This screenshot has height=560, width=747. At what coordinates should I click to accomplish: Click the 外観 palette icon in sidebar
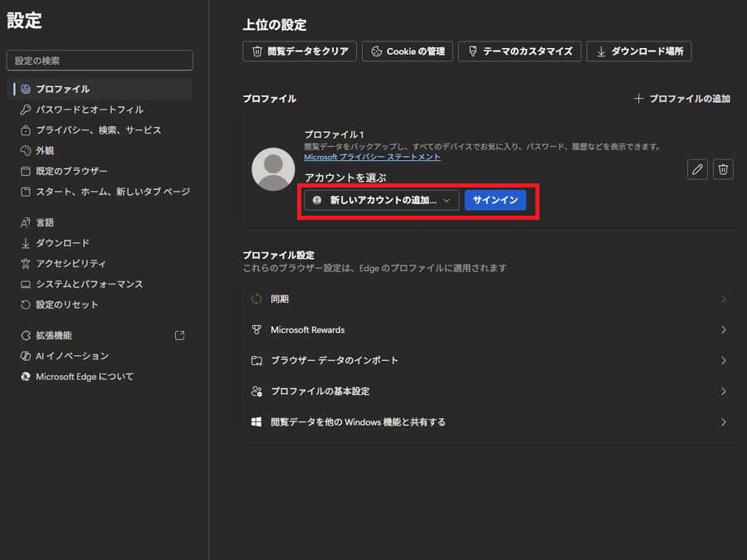pos(26,150)
